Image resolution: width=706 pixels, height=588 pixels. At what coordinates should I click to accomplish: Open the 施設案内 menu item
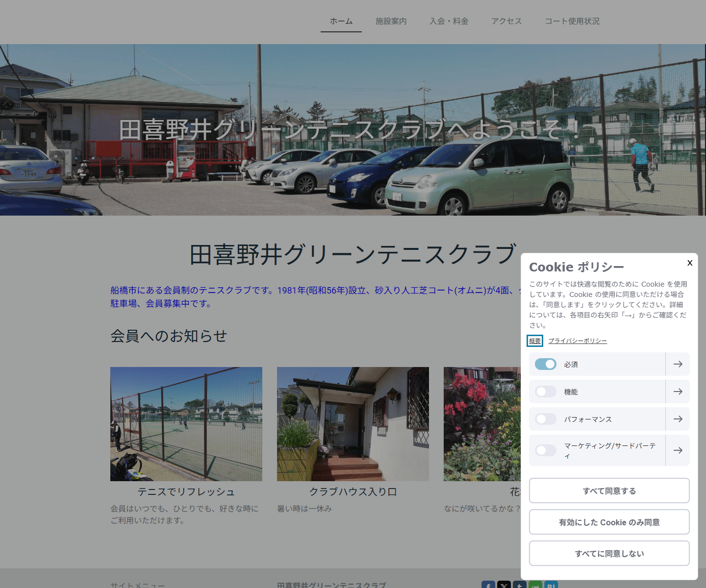[x=391, y=21]
